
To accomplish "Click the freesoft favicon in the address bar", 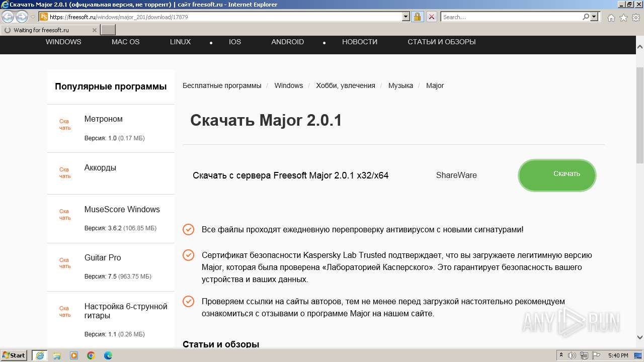I will tap(44, 17).
